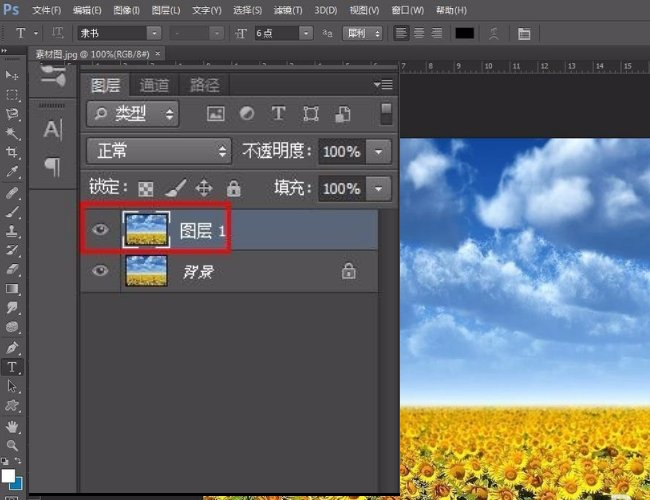650x500 pixels.
Task: Select the Hand tool
Action: [x=13, y=426]
